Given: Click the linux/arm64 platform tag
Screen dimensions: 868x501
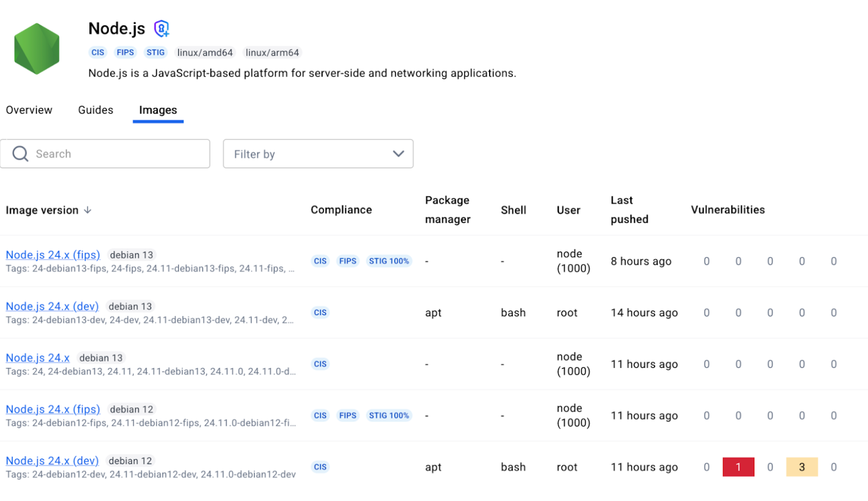Looking at the screenshot, I should (272, 52).
